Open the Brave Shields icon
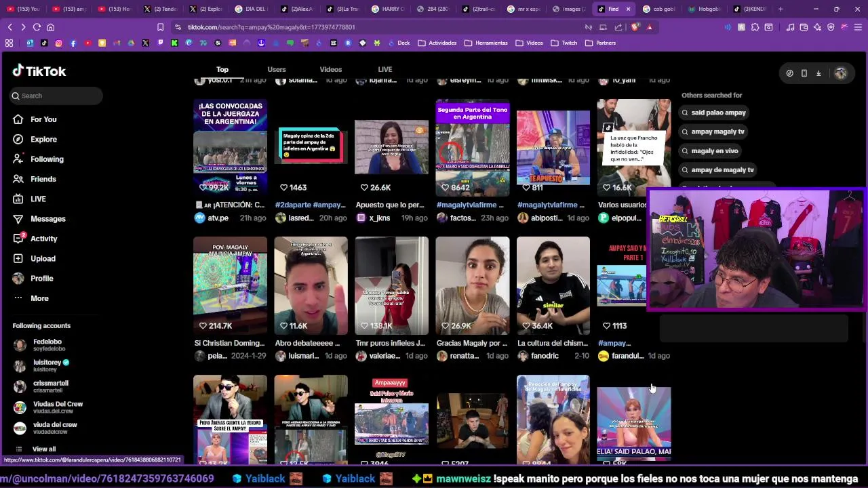The image size is (868, 488). 635,27
